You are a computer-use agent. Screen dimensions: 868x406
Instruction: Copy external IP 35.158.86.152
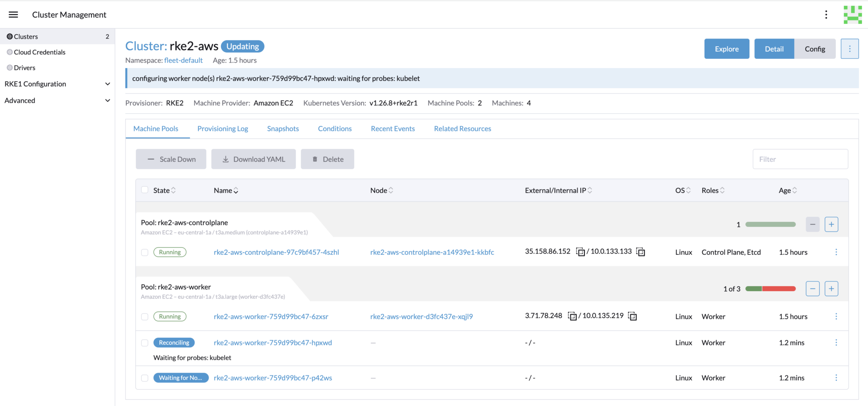pos(580,252)
